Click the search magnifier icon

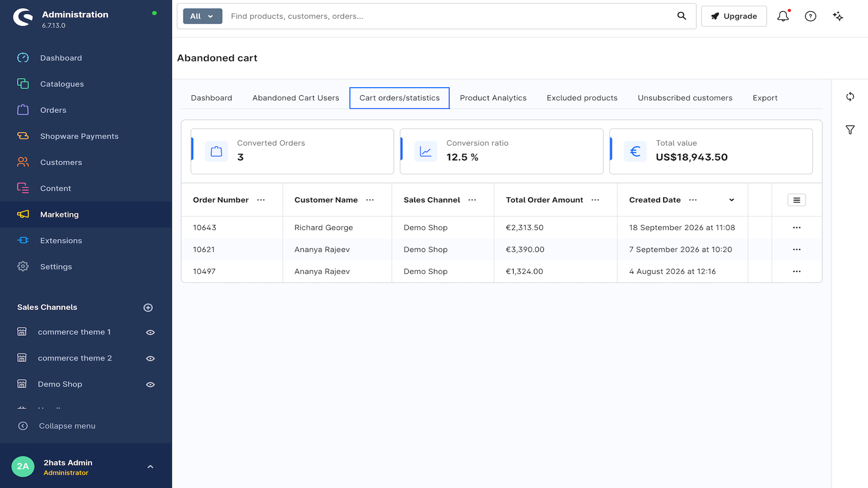[x=682, y=16]
